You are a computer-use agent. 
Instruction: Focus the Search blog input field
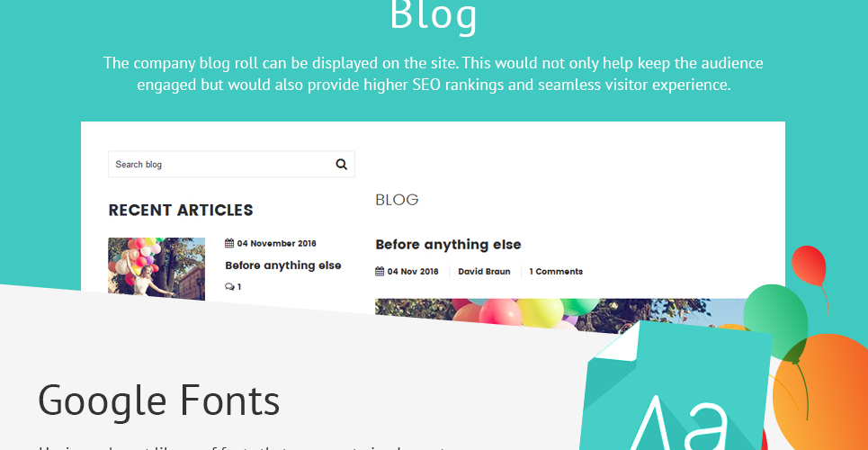pyautogui.click(x=221, y=164)
